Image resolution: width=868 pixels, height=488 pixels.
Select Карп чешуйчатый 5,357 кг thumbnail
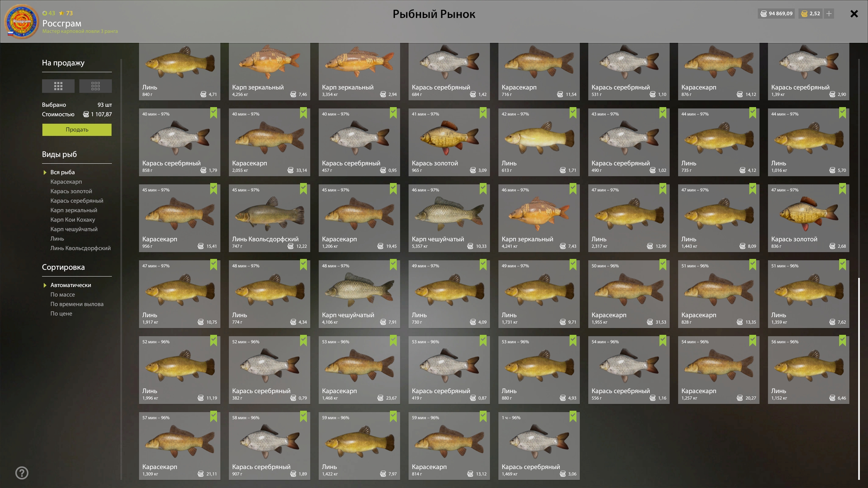tap(449, 213)
